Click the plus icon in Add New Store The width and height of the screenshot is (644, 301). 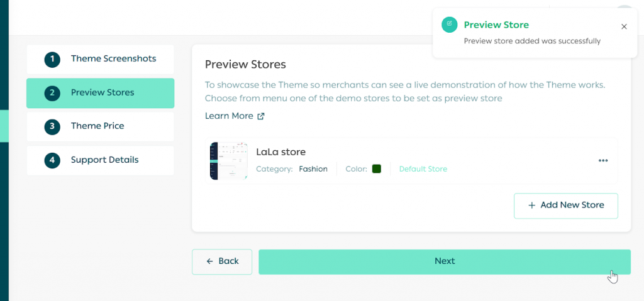(x=531, y=205)
